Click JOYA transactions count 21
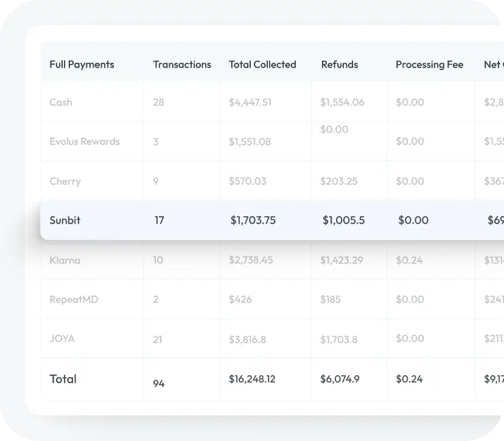The image size is (504, 441). coord(158,339)
